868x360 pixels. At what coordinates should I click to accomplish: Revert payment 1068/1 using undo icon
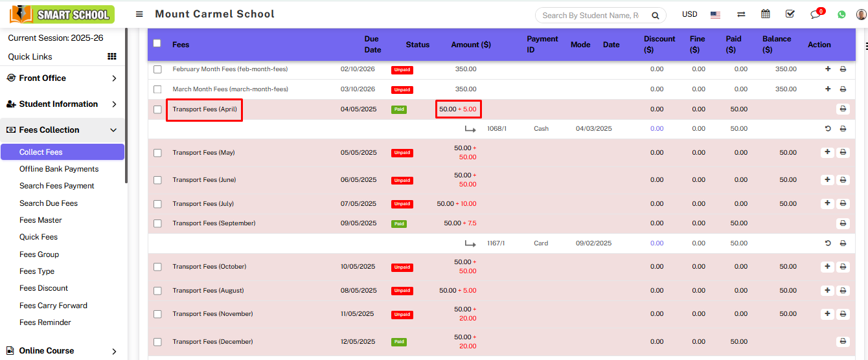click(827, 129)
